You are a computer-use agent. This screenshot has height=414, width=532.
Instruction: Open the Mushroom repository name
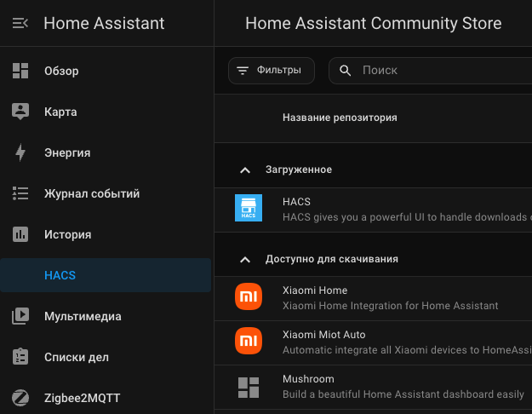coord(308,379)
